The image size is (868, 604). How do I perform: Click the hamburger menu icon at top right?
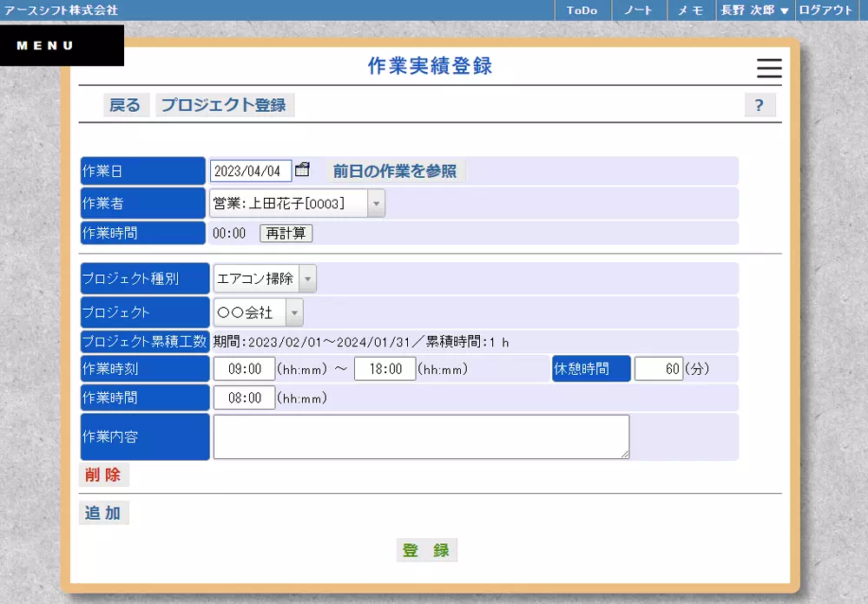(769, 69)
